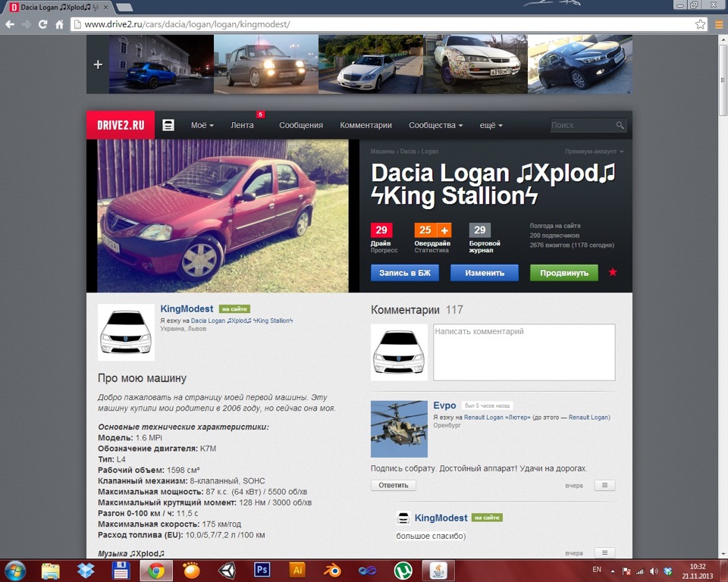Click the Запись в БЖ button

pyautogui.click(x=405, y=273)
